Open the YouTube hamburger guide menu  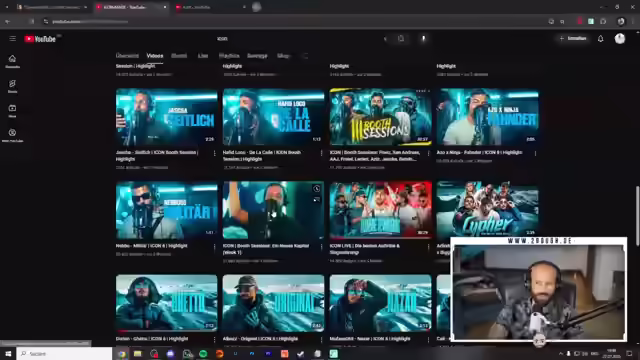pyautogui.click(x=13, y=38)
